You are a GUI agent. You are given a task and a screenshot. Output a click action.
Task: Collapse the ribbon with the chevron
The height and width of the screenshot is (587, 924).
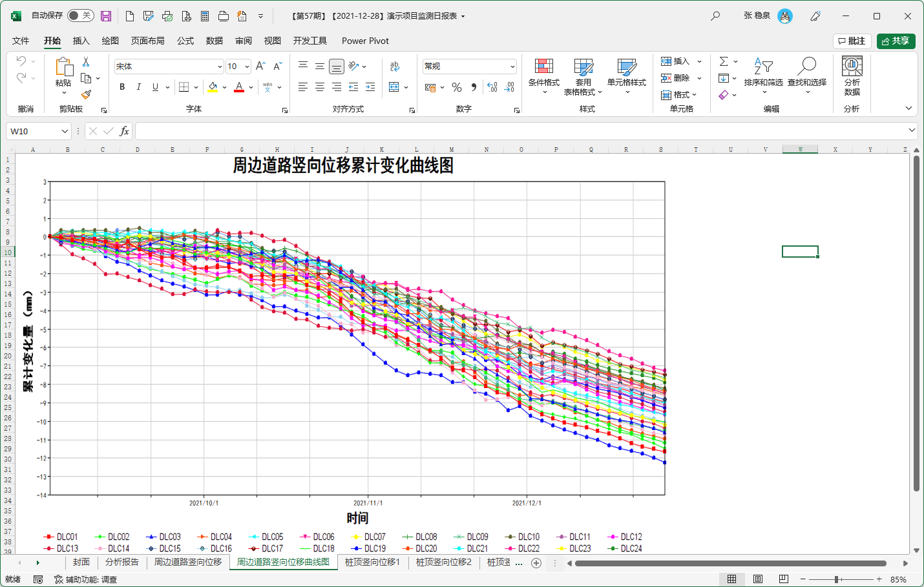coord(908,108)
